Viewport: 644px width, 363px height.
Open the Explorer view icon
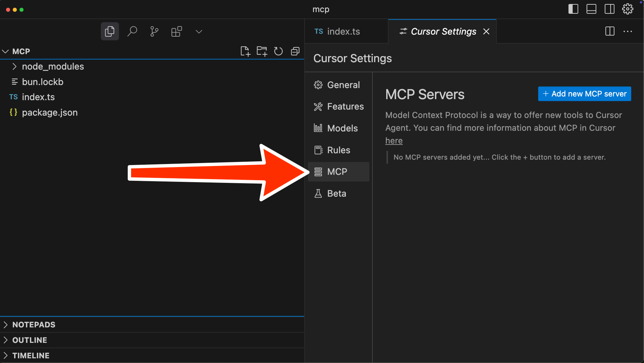point(110,32)
